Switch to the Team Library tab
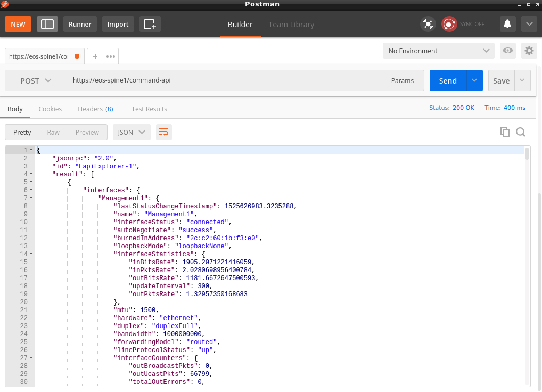The image size is (542, 392). click(291, 24)
